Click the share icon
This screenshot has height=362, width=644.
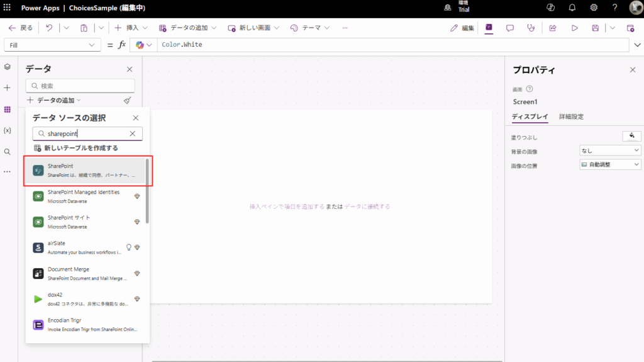click(553, 28)
